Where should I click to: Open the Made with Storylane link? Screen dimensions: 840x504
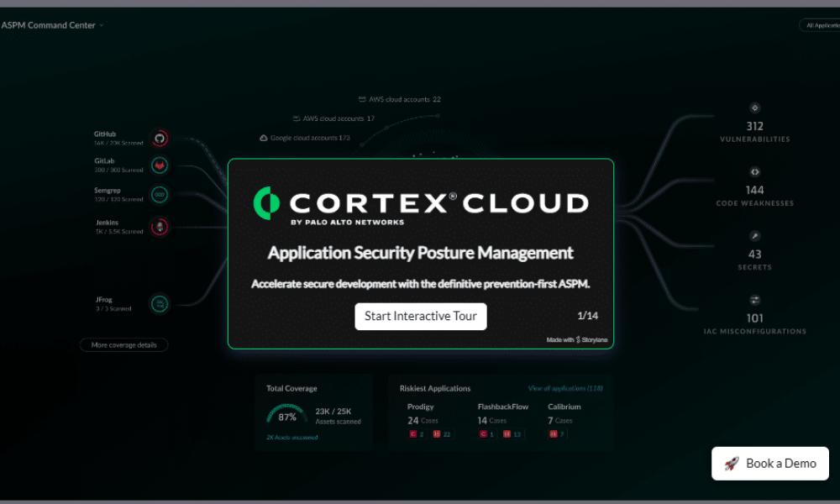click(577, 339)
